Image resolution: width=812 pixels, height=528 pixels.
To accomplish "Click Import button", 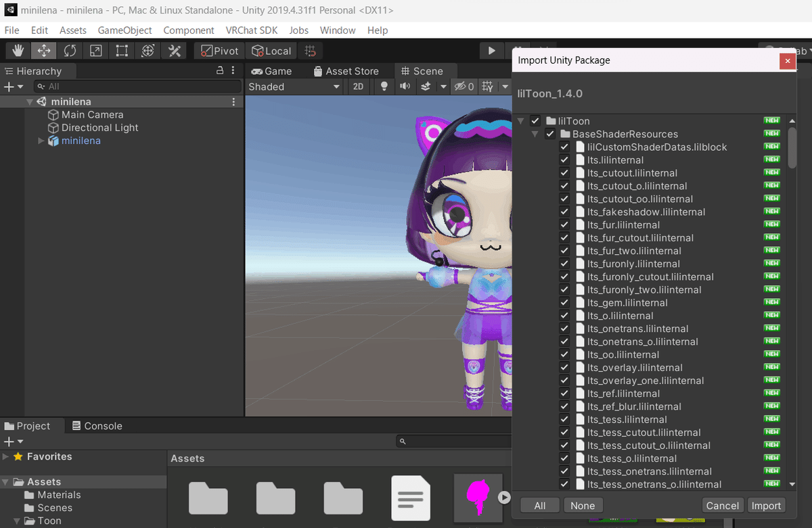I will [766, 506].
